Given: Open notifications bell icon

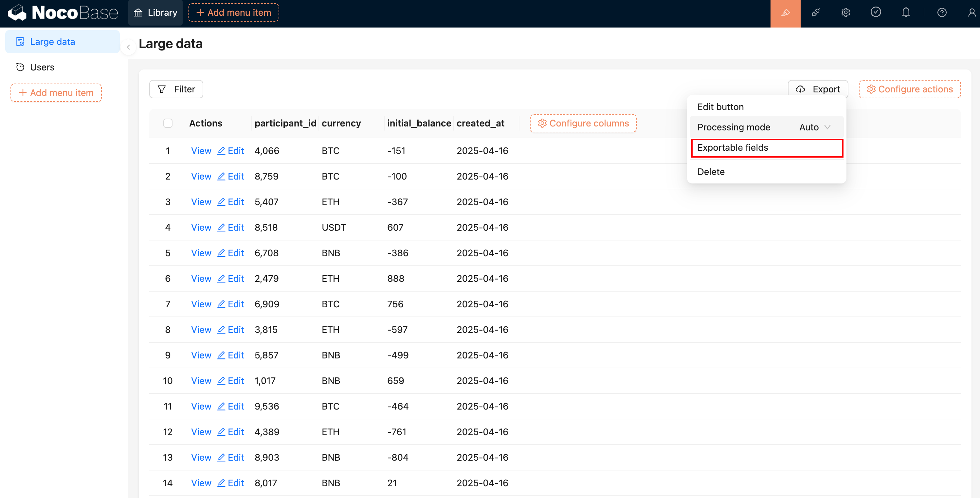Looking at the screenshot, I should click(x=906, y=12).
